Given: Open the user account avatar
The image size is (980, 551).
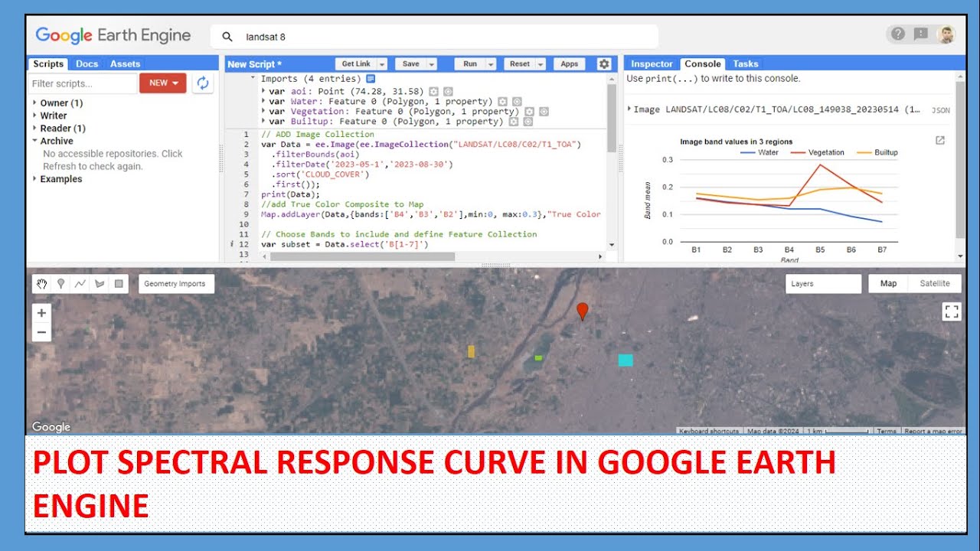Looking at the screenshot, I should pos(946,34).
